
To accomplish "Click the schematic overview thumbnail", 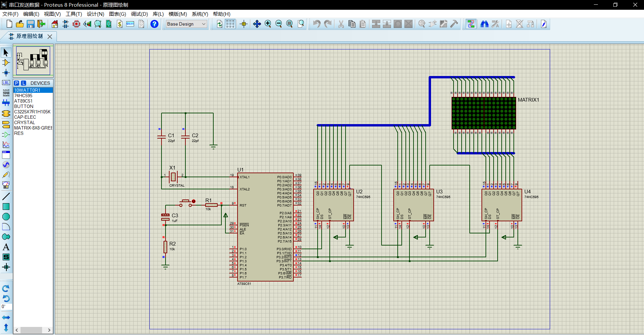I will coord(33,61).
